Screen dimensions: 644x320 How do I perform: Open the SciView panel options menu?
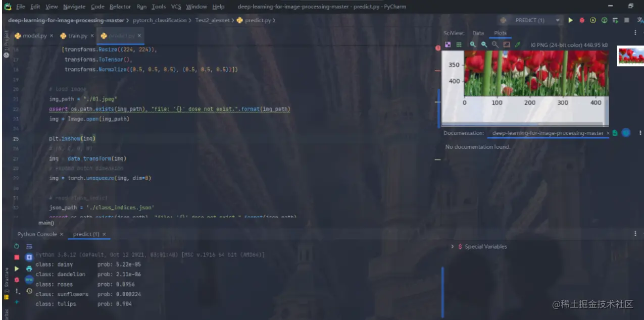[x=635, y=33]
